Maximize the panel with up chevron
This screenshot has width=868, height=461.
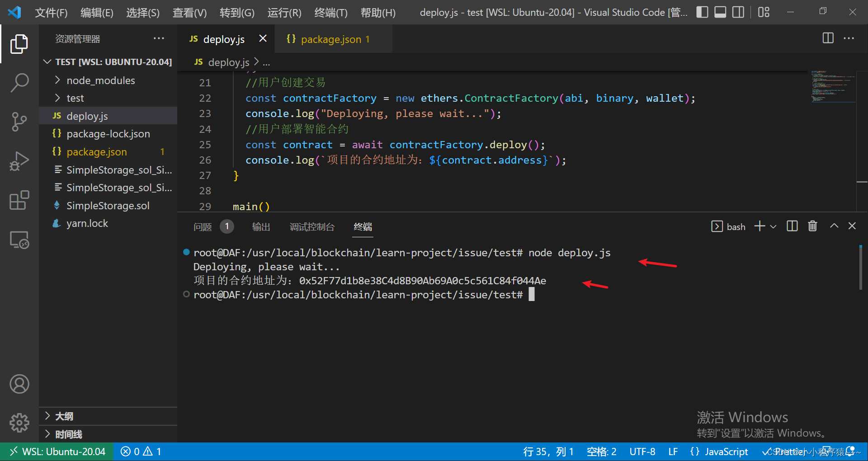834,226
